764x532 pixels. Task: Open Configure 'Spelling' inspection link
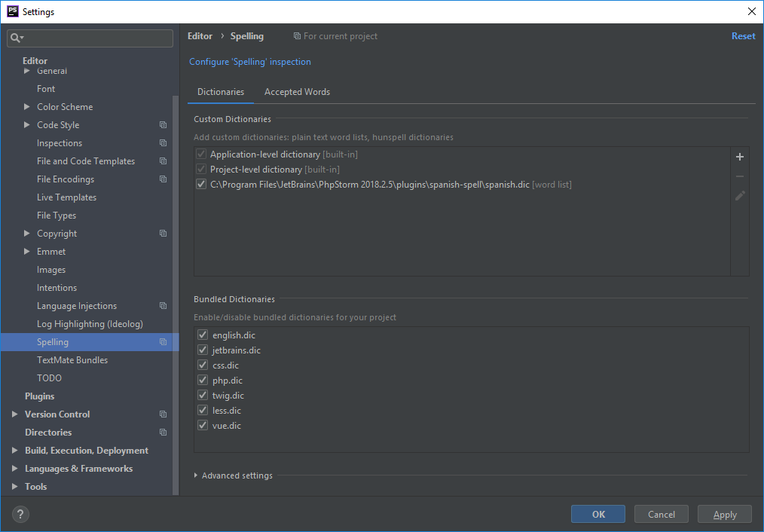point(250,62)
